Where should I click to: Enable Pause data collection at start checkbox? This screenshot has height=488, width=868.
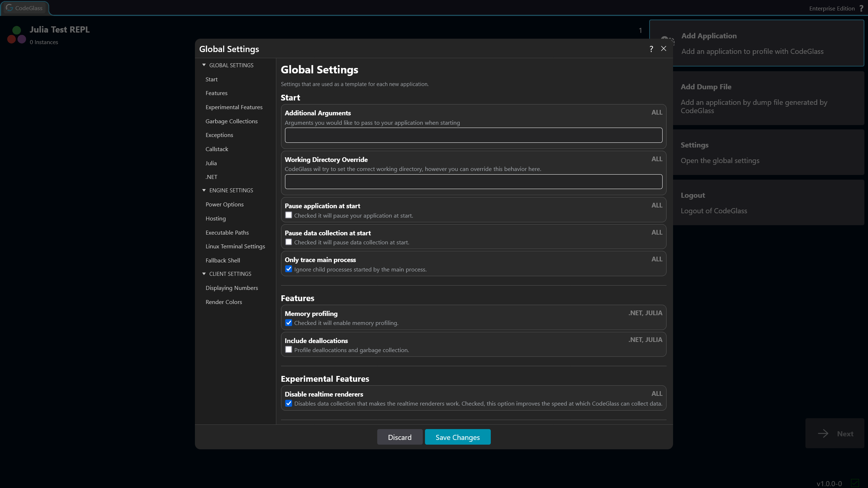pos(289,242)
